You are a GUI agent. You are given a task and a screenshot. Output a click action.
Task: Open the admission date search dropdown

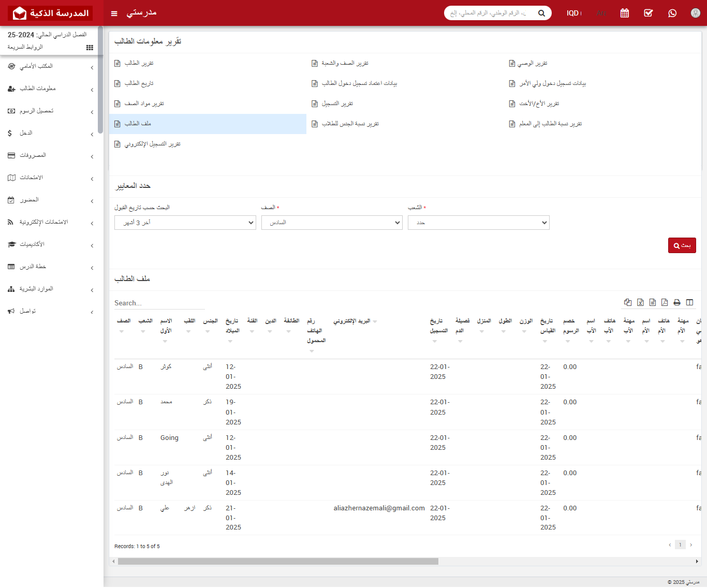click(x=185, y=223)
